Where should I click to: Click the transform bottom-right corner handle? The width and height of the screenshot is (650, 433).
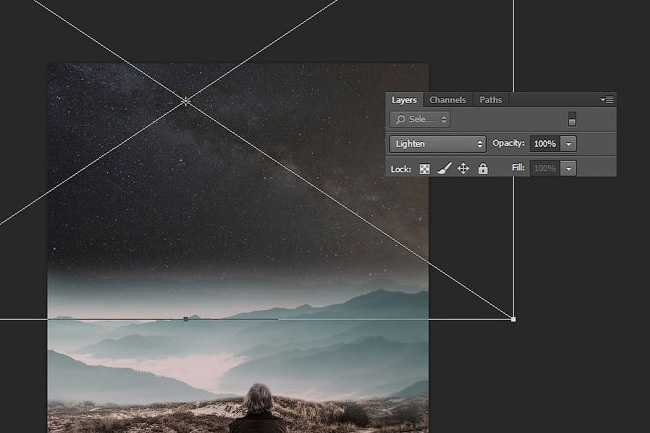[x=513, y=319]
